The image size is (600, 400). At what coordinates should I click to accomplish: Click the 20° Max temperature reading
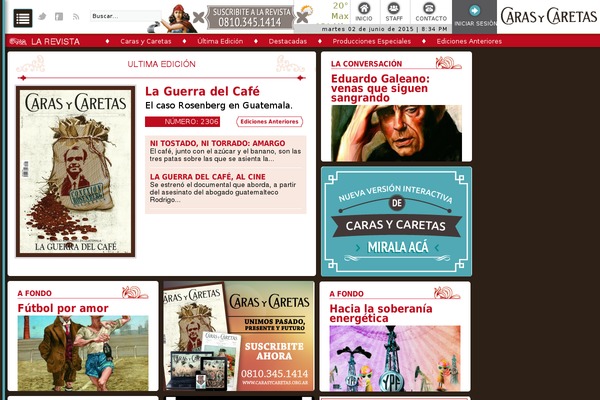point(340,11)
